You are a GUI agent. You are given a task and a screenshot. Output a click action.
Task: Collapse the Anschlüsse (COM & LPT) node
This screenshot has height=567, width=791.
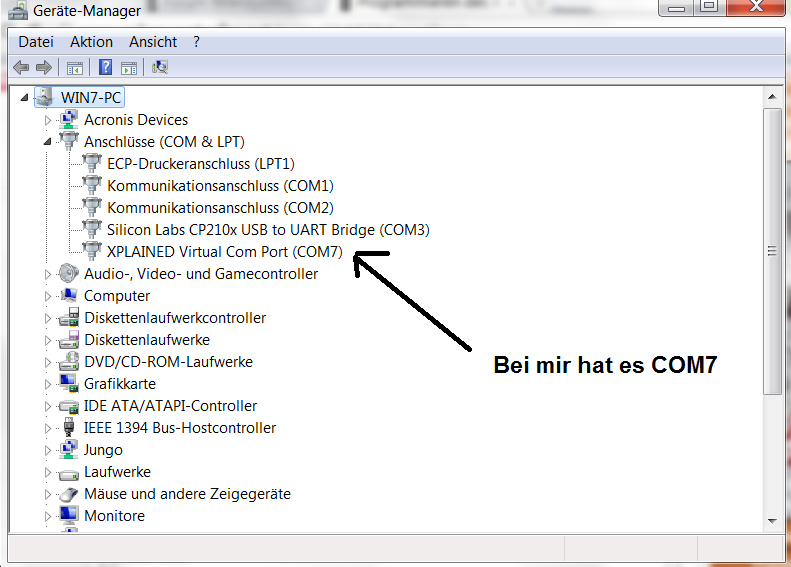click(x=47, y=142)
